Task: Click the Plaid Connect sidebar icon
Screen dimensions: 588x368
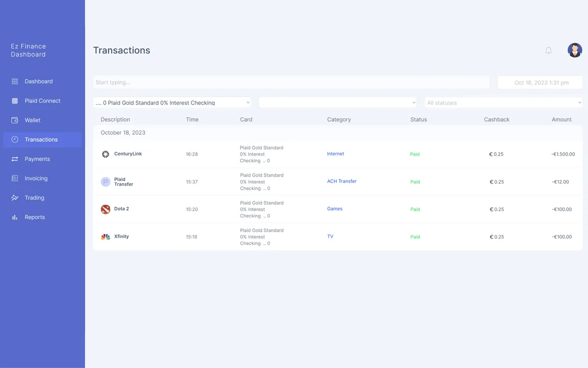Action: (x=15, y=101)
